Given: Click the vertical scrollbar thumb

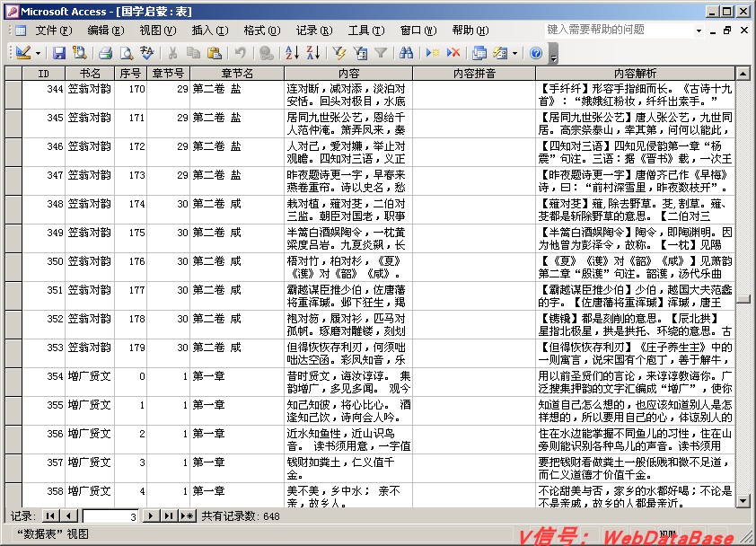Looking at the screenshot, I should [743, 299].
